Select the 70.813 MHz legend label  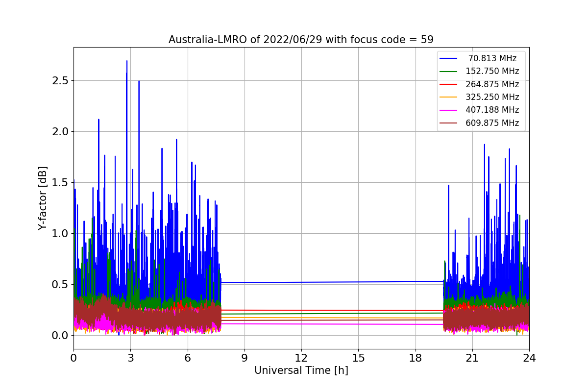pyautogui.click(x=492, y=58)
